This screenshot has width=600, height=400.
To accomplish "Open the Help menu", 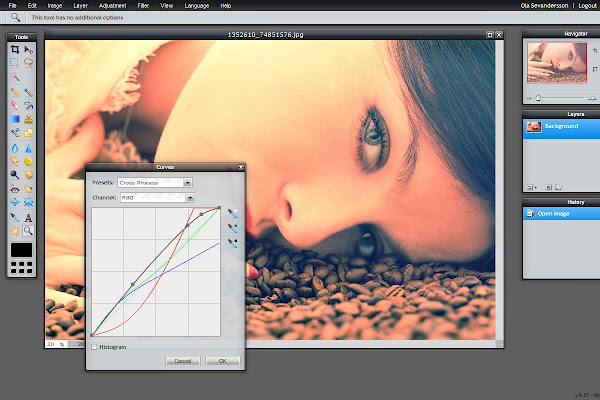I will (x=226, y=5).
